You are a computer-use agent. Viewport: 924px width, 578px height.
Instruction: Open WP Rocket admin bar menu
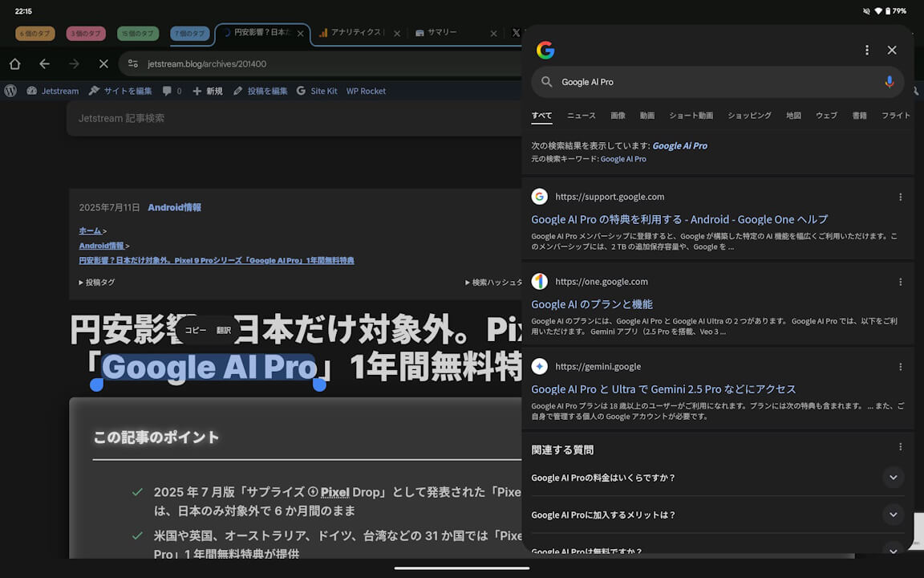[x=366, y=91]
